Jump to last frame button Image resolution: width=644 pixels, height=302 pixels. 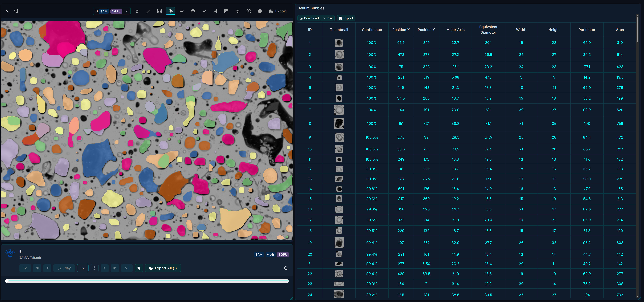click(x=127, y=268)
